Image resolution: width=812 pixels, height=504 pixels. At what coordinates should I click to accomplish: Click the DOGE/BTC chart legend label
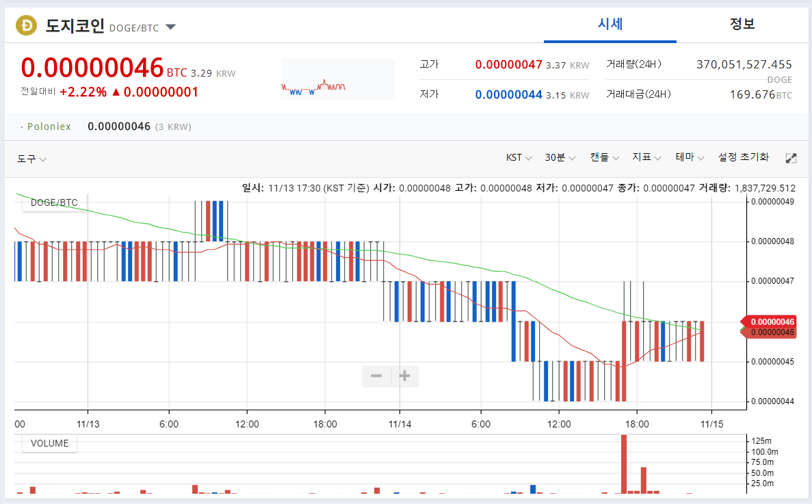coord(54,202)
